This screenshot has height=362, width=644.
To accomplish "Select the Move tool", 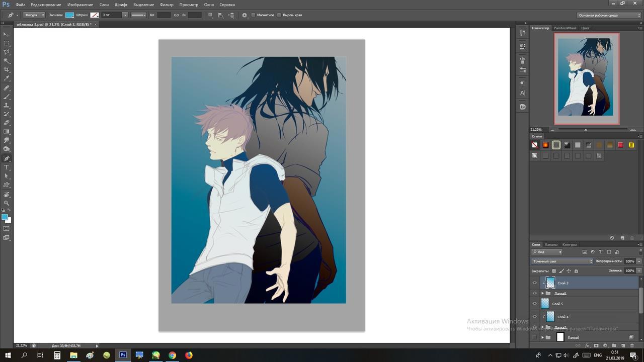I will point(7,34).
